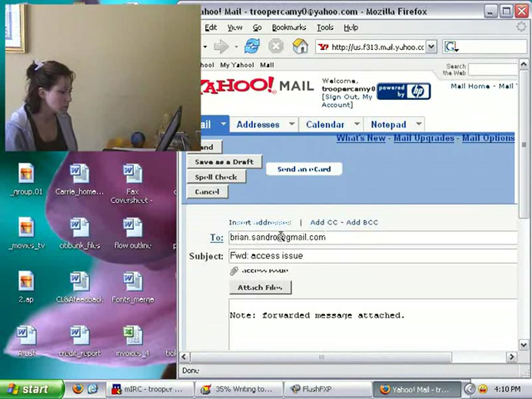Switch to the mIRC taskbar window
This screenshot has height=399, width=532.
click(150, 389)
